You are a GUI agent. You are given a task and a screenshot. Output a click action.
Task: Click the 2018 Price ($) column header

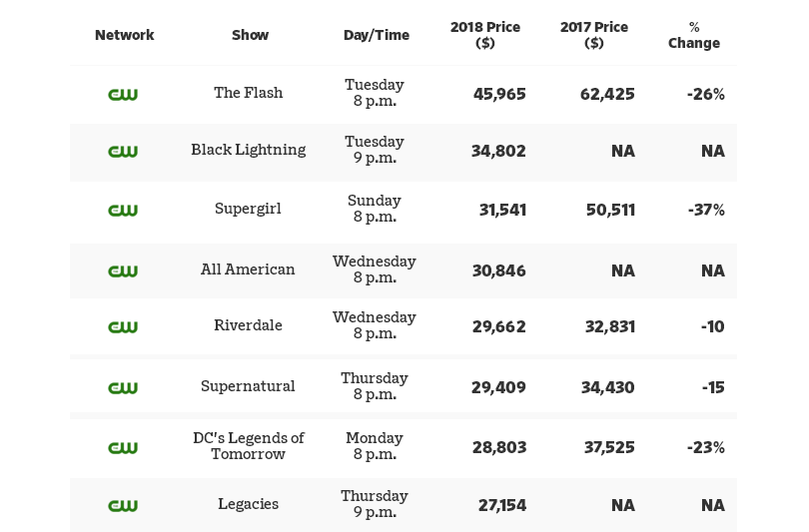pos(485,35)
